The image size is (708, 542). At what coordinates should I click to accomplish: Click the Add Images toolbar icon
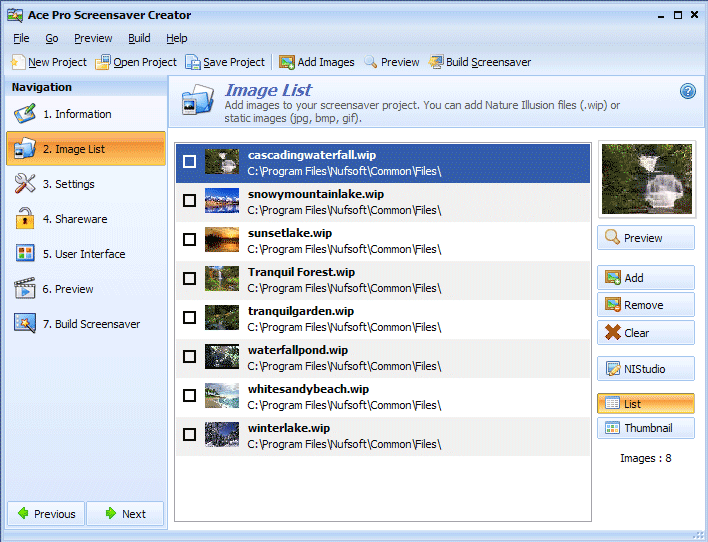click(x=287, y=62)
